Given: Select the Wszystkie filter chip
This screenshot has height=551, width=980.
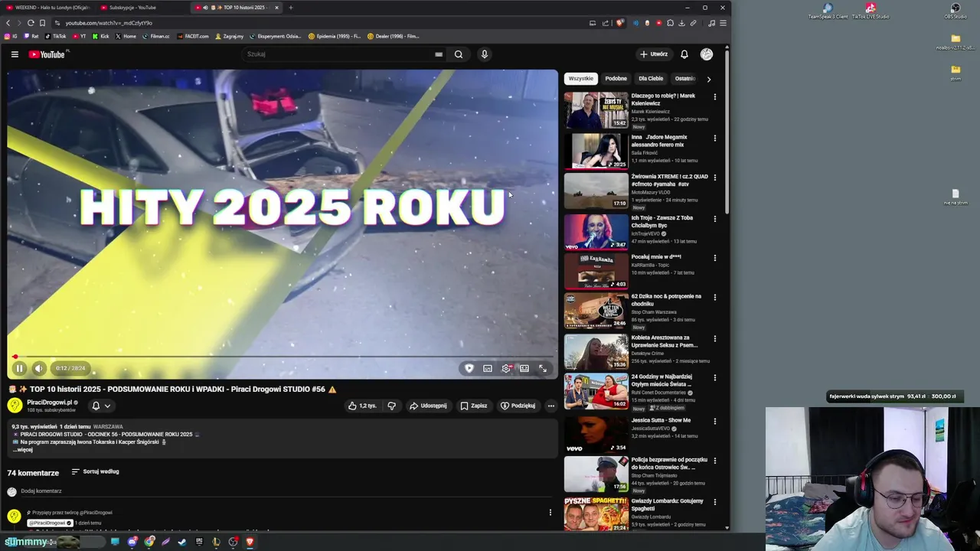Looking at the screenshot, I should point(581,78).
